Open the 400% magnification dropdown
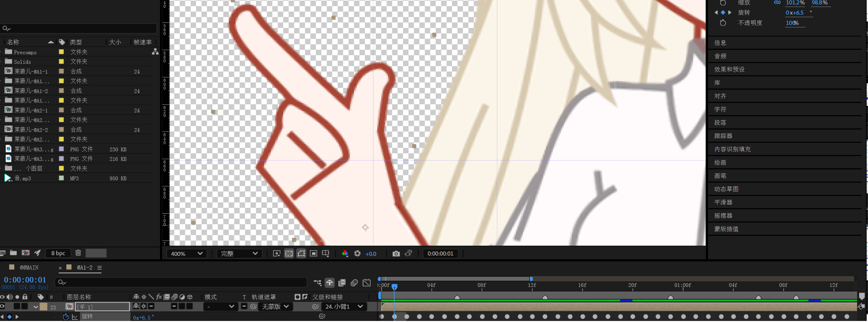This screenshot has width=868, height=322. 187,254
